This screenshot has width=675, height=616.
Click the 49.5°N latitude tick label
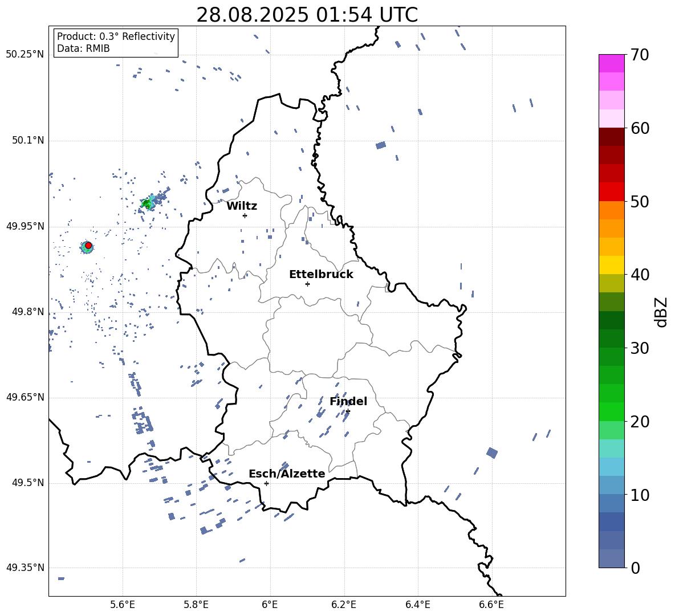[x=27, y=483]
